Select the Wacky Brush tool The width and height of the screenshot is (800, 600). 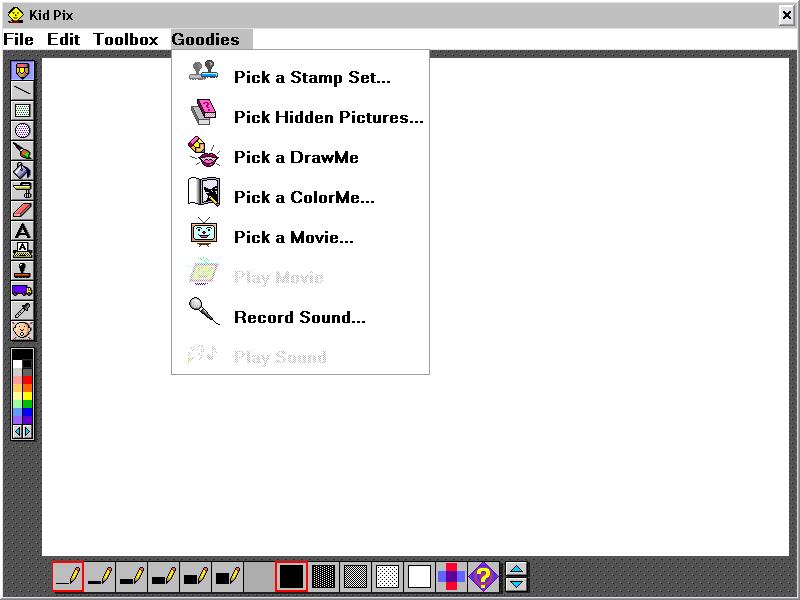(x=22, y=150)
